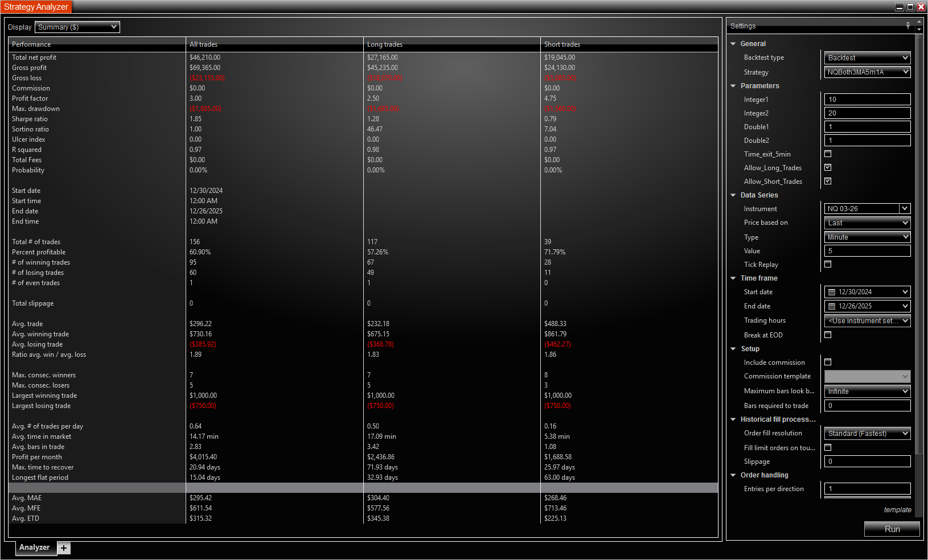Open the Start date calendar picker
The width and height of the screenshot is (928, 560).
pos(832,292)
